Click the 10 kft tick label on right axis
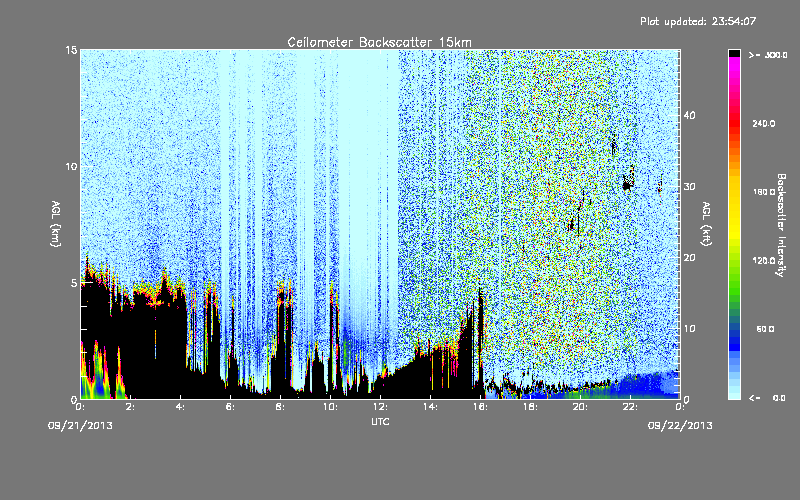Screen dimensions: 800x500 coord(689,329)
